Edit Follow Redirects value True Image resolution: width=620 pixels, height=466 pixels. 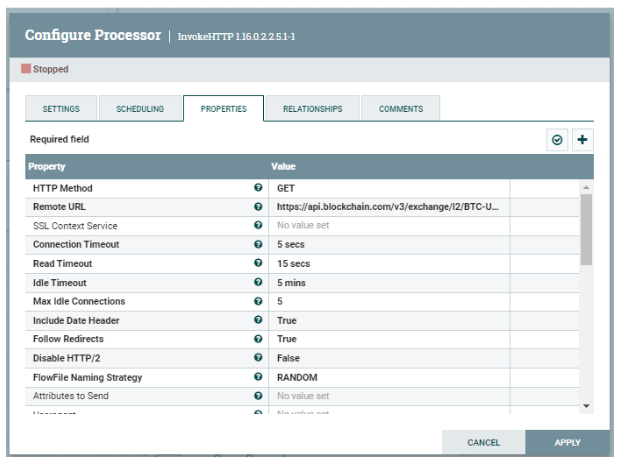389,339
